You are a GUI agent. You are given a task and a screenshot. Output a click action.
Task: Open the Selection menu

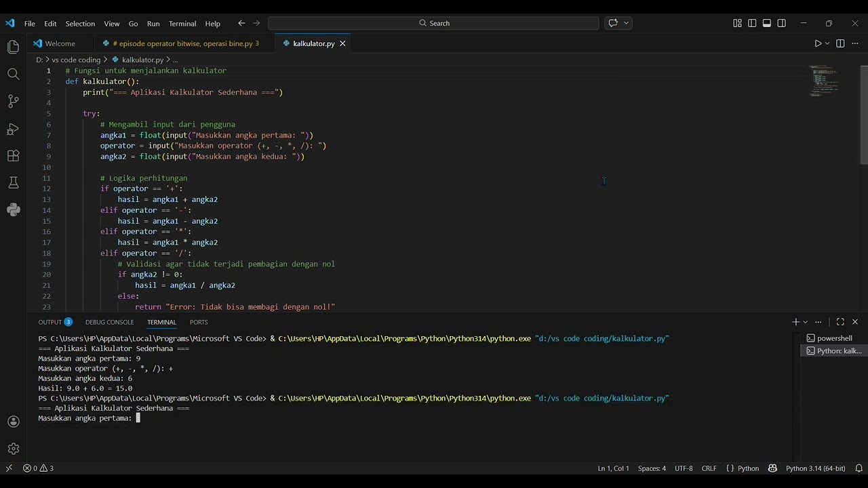tap(80, 23)
